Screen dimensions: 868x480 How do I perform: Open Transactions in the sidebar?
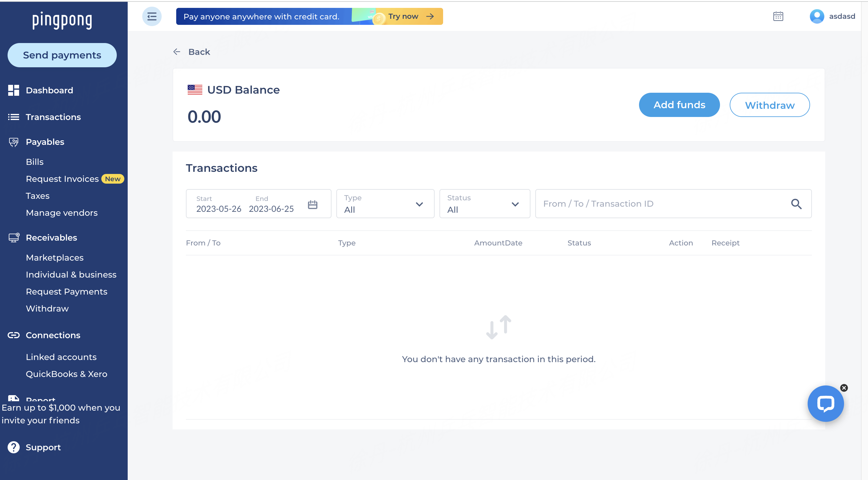pyautogui.click(x=53, y=117)
